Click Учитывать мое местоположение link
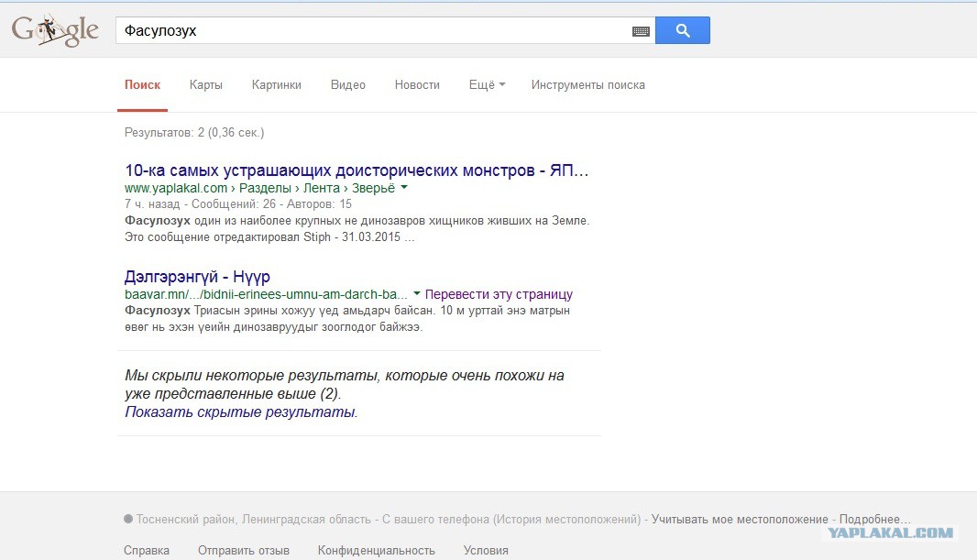Viewport: 977px width, 560px height. coord(740,519)
